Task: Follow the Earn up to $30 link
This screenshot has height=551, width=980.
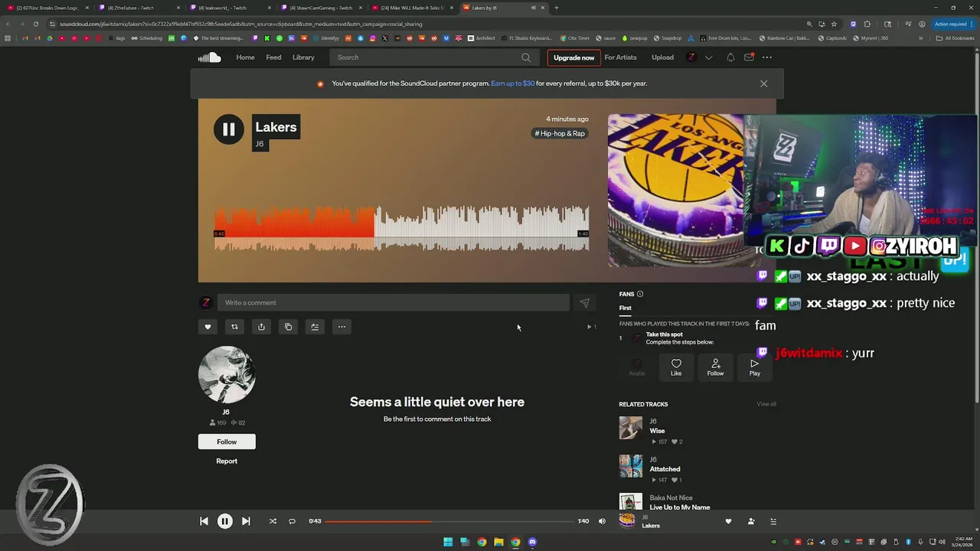Action: (512, 83)
